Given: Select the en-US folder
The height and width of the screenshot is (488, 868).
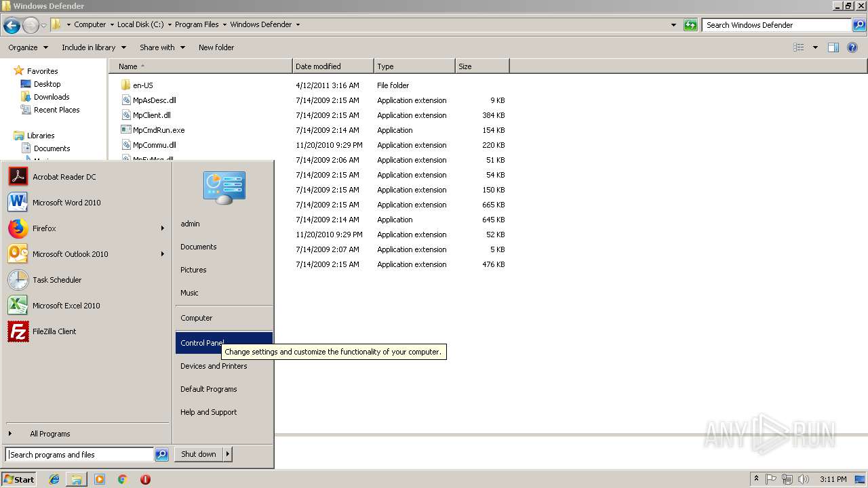Looking at the screenshot, I should pos(143,85).
